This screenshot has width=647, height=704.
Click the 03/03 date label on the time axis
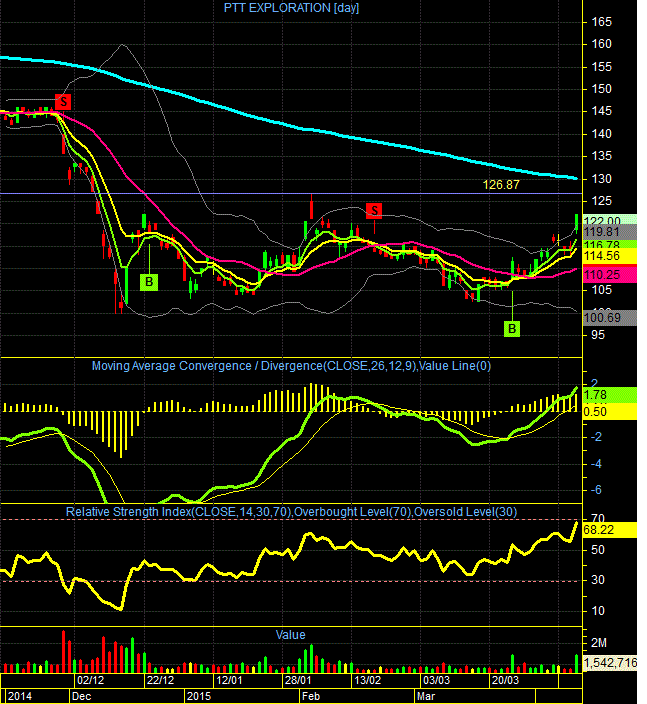click(436, 680)
